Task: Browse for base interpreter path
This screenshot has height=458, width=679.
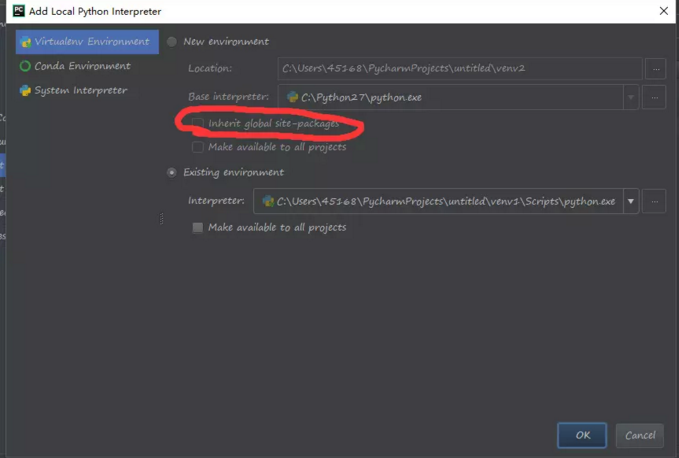Action: click(655, 97)
